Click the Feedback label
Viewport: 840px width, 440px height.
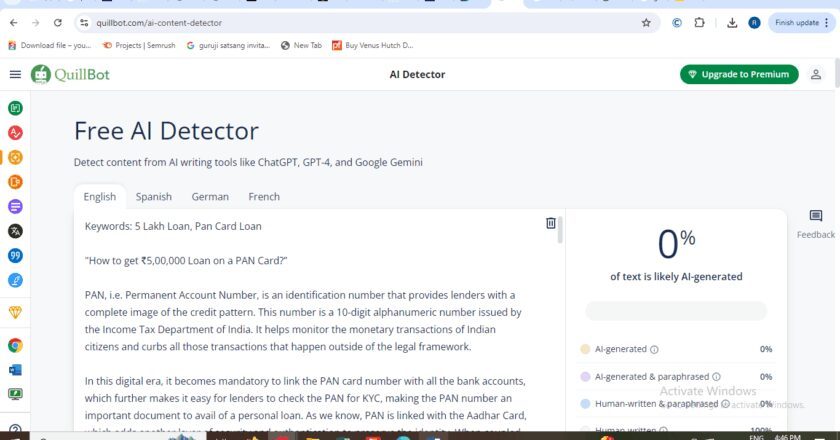click(815, 235)
